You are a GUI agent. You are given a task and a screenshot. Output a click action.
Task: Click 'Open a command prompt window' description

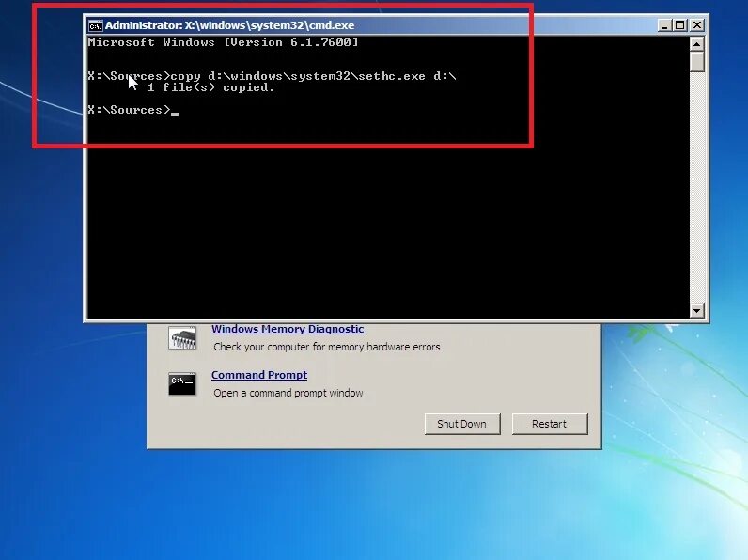pos(288,393)
